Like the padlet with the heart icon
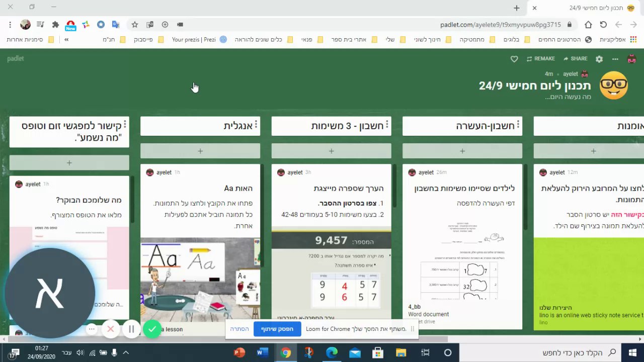This screenshot has width=644, height=362. coord(514,59)
